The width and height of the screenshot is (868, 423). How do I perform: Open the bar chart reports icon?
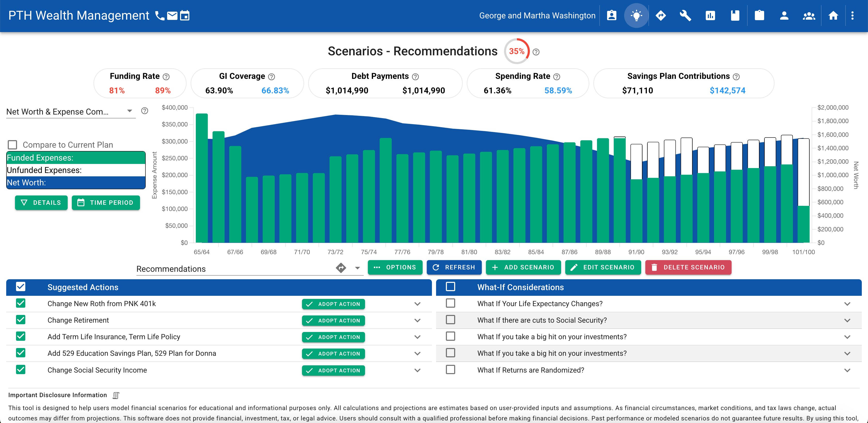[x=710, y=16]
